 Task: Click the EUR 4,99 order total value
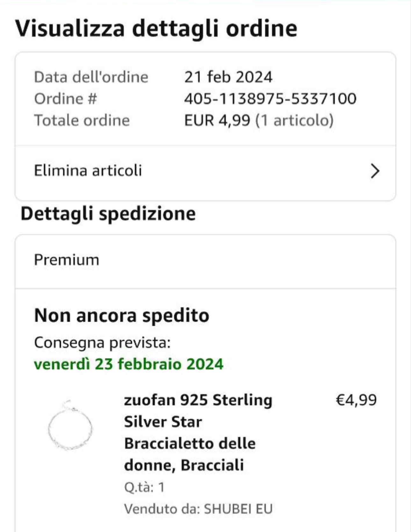pyautogui.click(x=217, y=120)
